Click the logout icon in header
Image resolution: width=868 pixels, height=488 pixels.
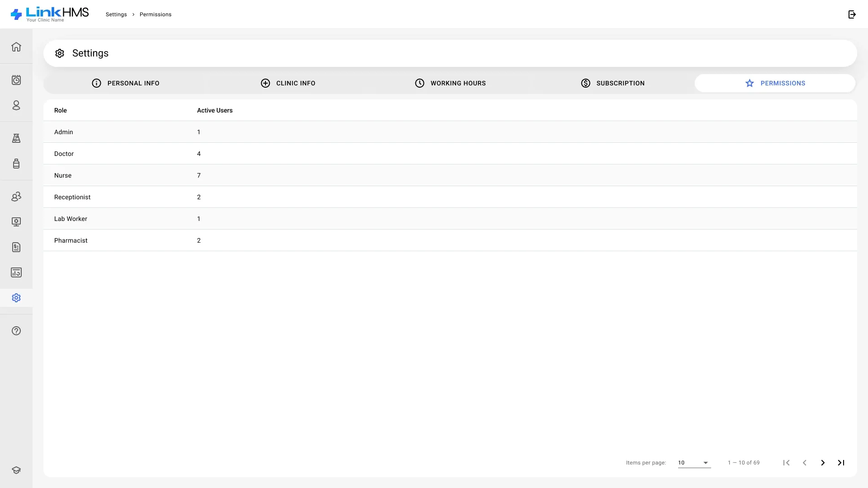click(852, 14)
